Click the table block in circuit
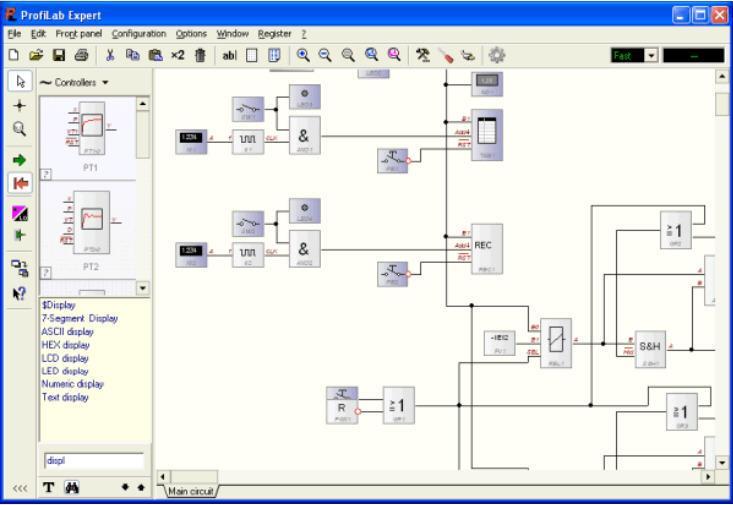Viewport: 733px width, 505px height. 487,135
